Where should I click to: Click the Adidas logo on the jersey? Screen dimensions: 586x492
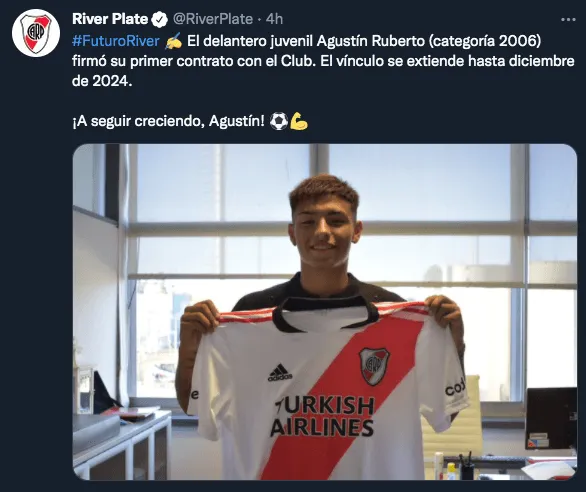coord(280,372)
